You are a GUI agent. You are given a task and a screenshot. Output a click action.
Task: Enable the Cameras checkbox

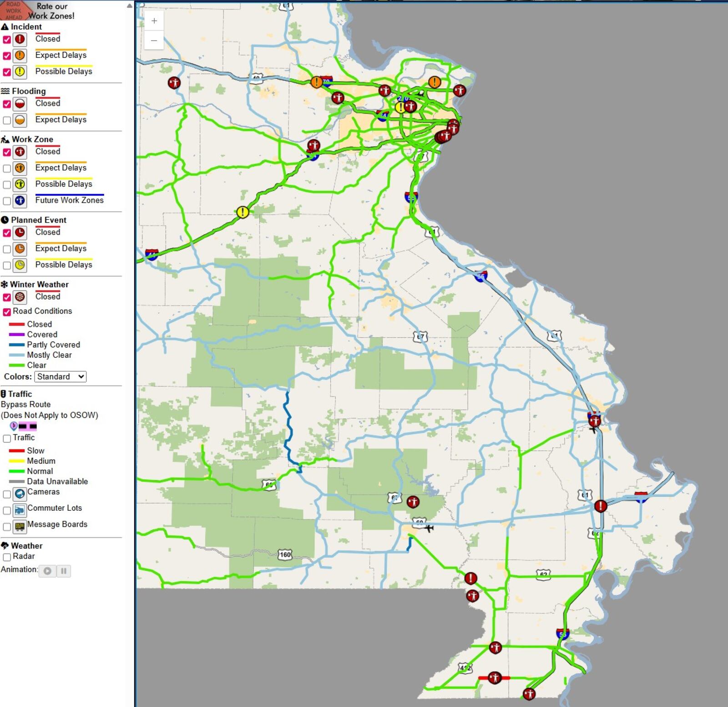(x=7, y=494)
